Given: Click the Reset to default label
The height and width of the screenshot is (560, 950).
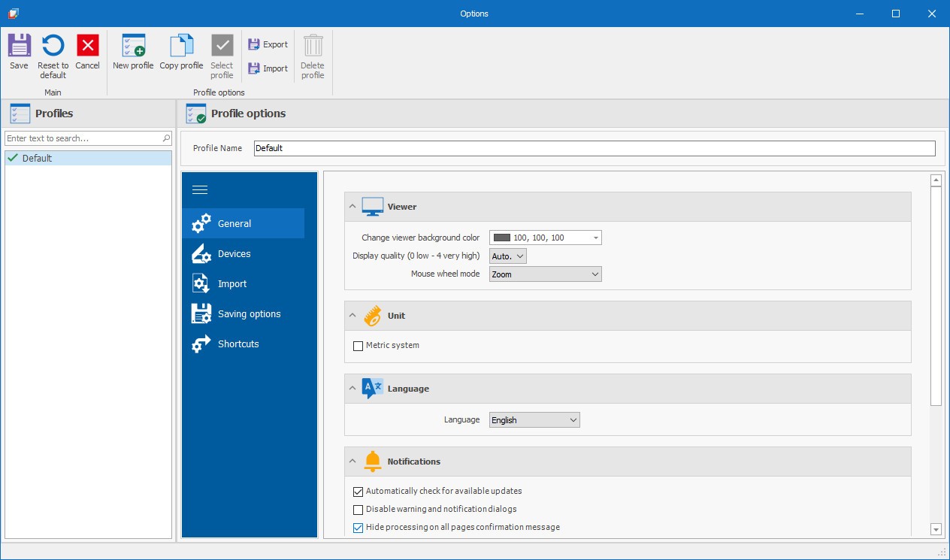Looking at the screenshot, I should point(53,70).
